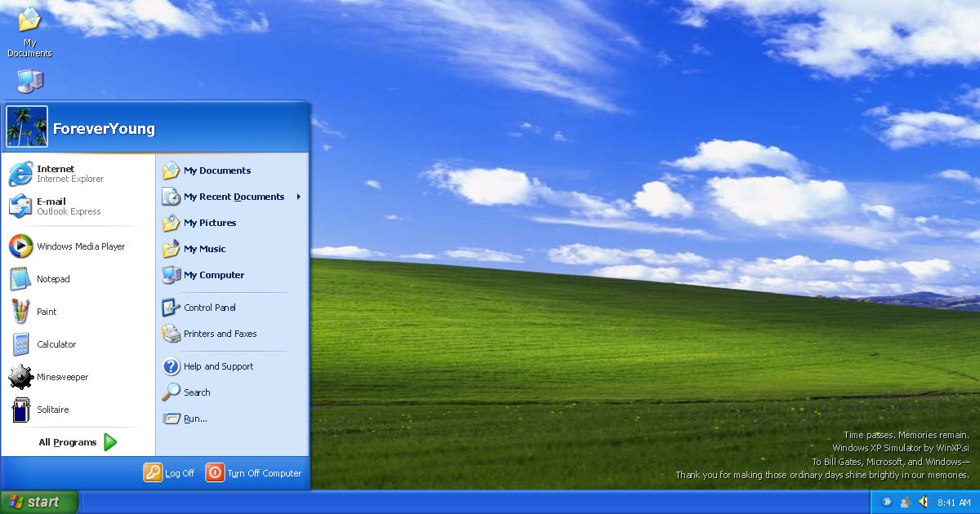
Task: Open the Search tool
Action: (x=232, y=392)
